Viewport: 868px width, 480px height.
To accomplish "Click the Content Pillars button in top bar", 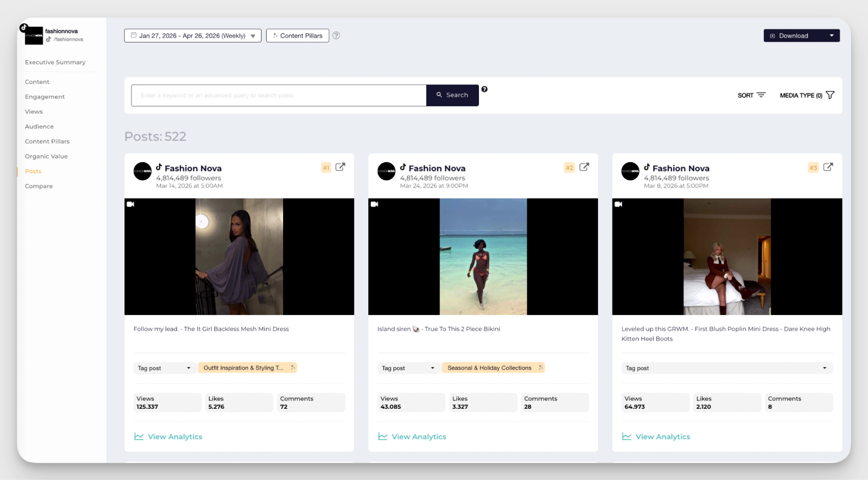I will [x=297, y=36].
